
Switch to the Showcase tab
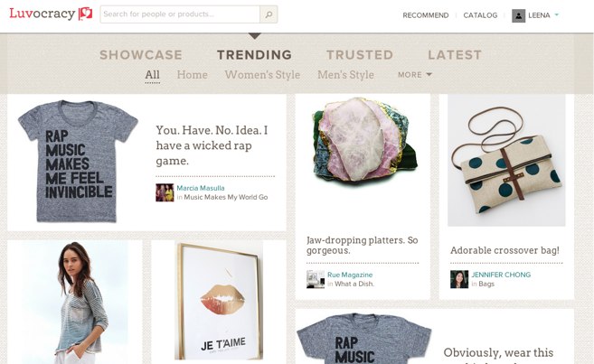pyautogui.click(x=140, y=55)
